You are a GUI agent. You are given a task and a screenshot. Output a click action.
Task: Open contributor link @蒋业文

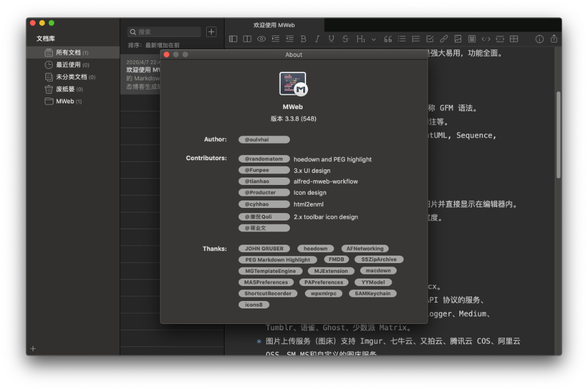(264, 228)
